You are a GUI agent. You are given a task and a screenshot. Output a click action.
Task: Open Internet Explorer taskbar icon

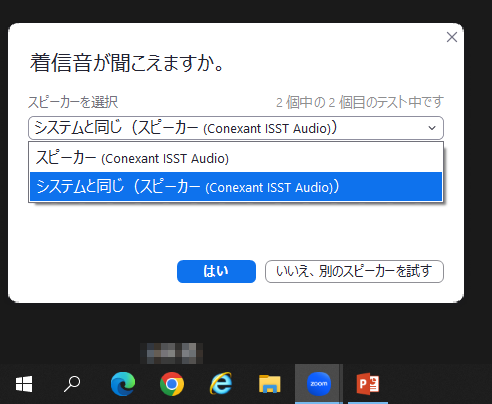coord(221,384)
